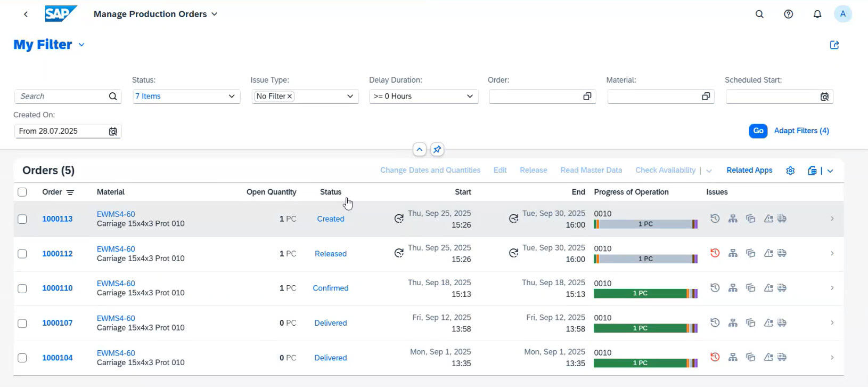Click progress bar of order 1000104
This screenshot has width=868, height=387.
(645, 363)
